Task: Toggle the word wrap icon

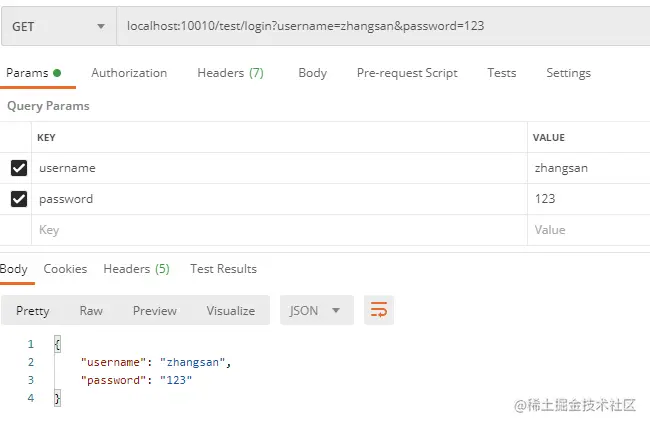Action: (378, 310)
